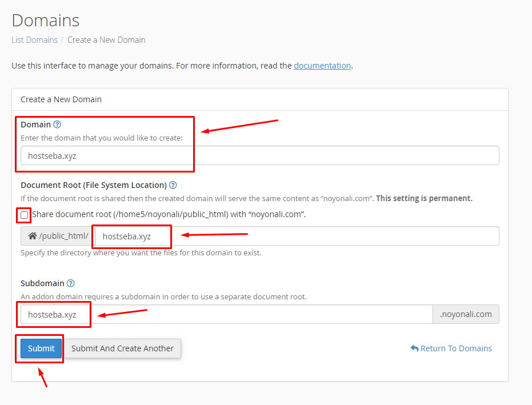
Task: Click the Document Root section title
Action: tap(93, 185)
